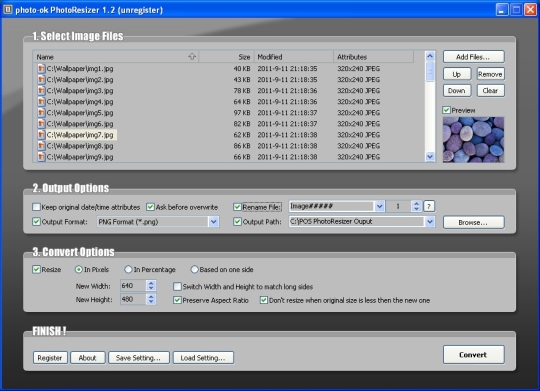
Task: Click the file icon next to img5.jpg
Action: click(x=41, y=113)
